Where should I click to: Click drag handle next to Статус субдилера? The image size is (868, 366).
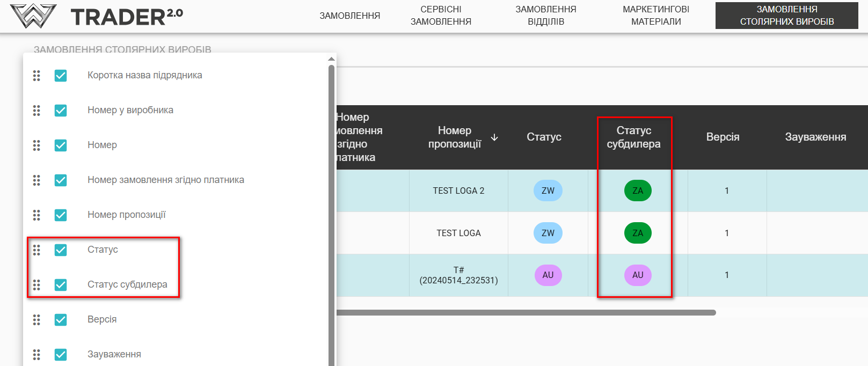coord(37,285)
